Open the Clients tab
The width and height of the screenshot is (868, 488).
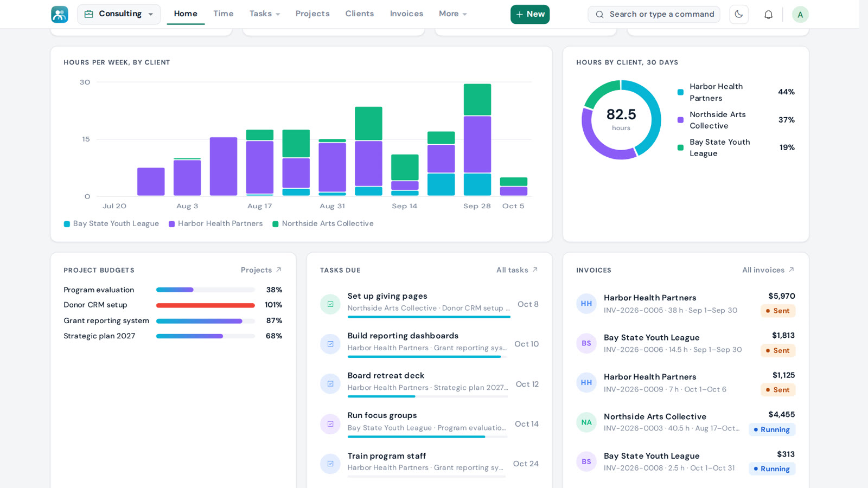(x=360, y=14)
